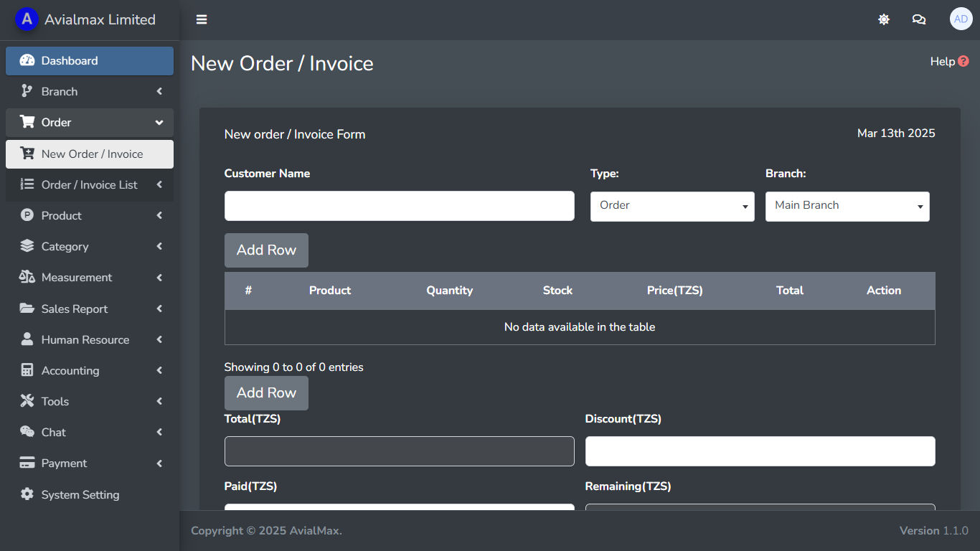The image size is (980, 551).
Task: Click the top Add Row button
Action: [266, 250]
